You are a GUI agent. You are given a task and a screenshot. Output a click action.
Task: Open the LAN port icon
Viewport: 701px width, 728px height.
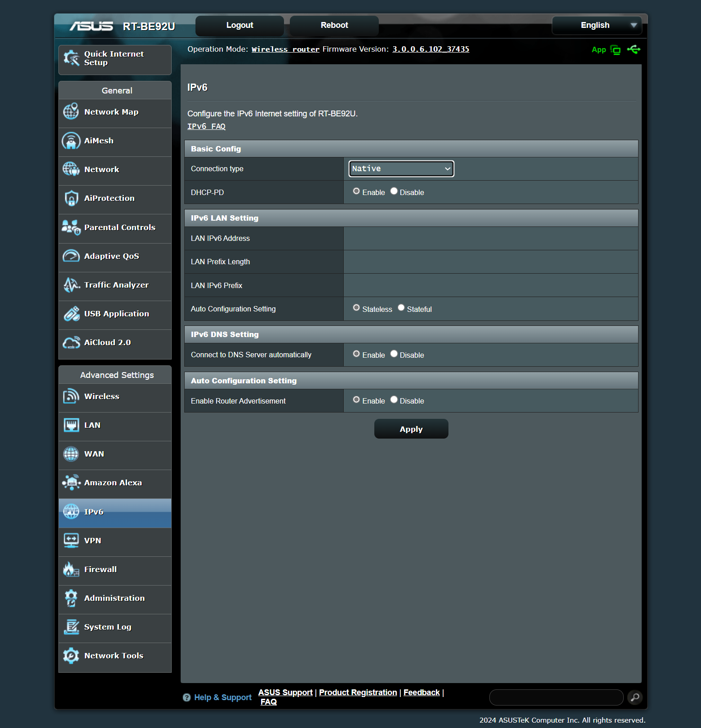[71, 425]
